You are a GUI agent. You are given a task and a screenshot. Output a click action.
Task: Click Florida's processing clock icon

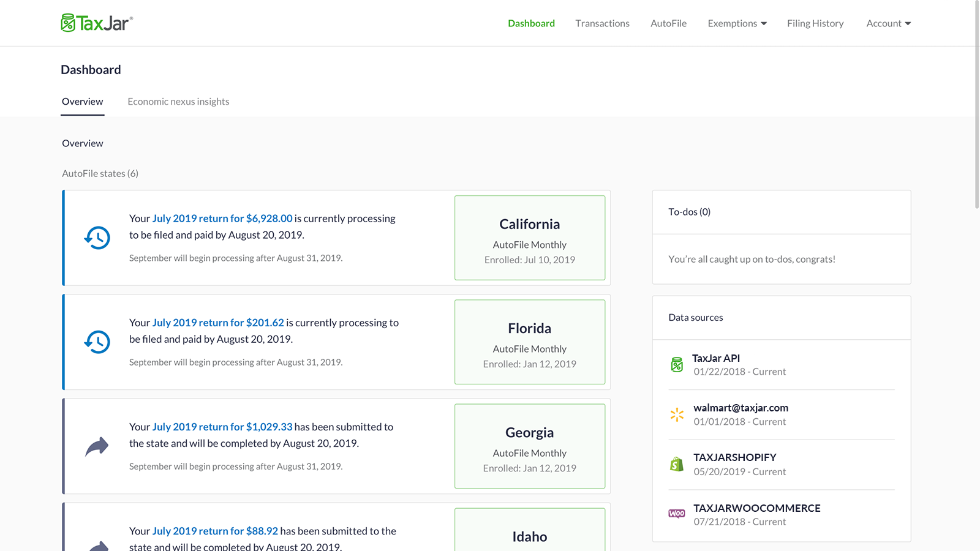click(97, 342)
